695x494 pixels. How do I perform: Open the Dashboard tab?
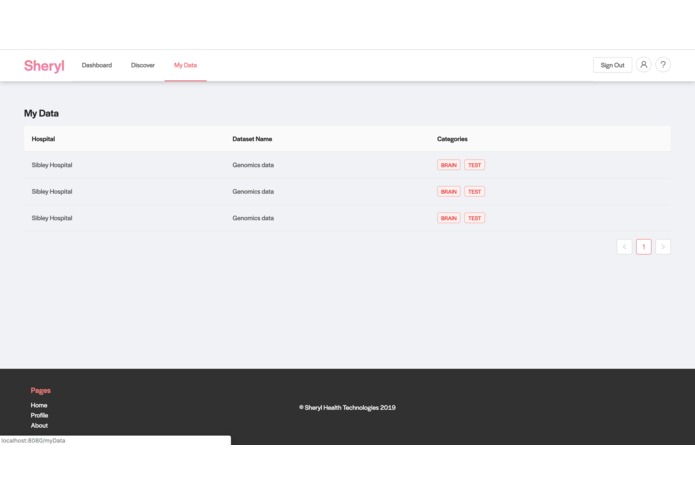[x=97, y=65]
